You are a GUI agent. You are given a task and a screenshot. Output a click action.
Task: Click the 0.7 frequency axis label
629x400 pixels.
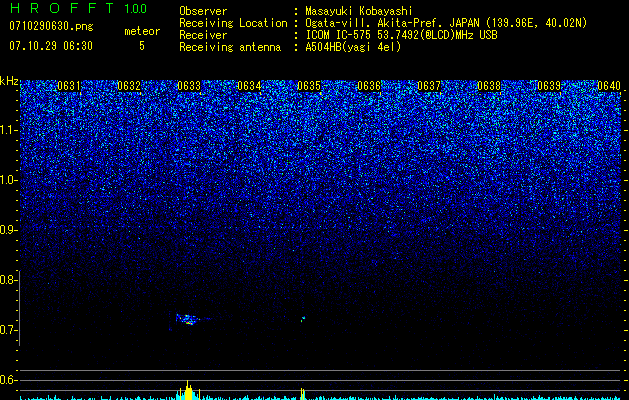point(7,330)
